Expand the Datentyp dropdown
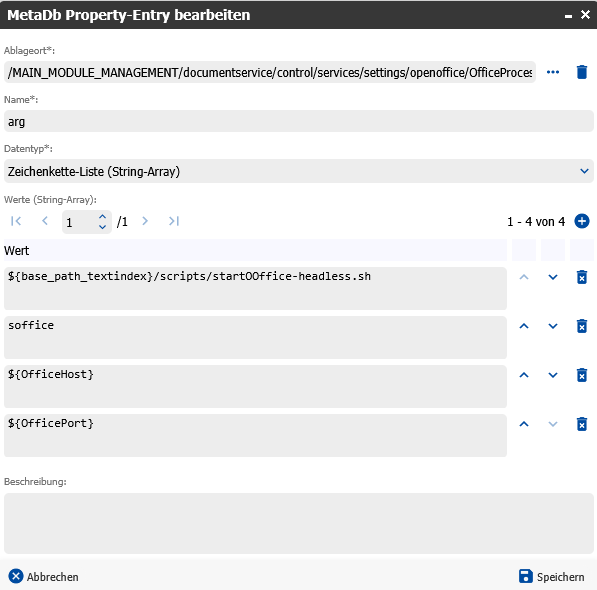597x590 pixels. click(x=584, y=171)
